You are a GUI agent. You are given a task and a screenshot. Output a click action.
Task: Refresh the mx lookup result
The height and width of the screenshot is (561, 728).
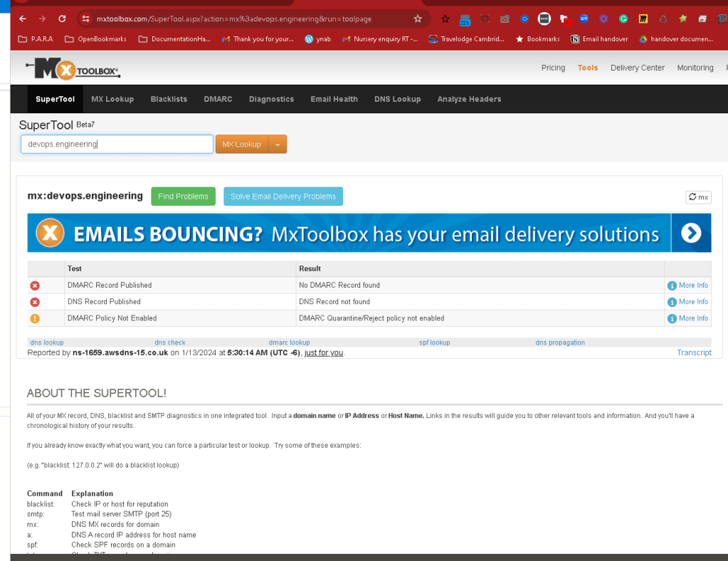pyautogui.click(x=698, y=197)
